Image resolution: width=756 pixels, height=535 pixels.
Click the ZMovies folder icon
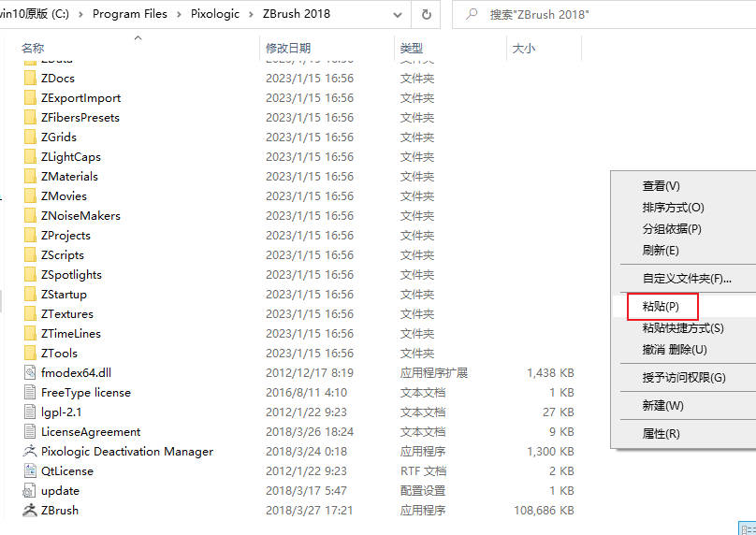point(30,196)
